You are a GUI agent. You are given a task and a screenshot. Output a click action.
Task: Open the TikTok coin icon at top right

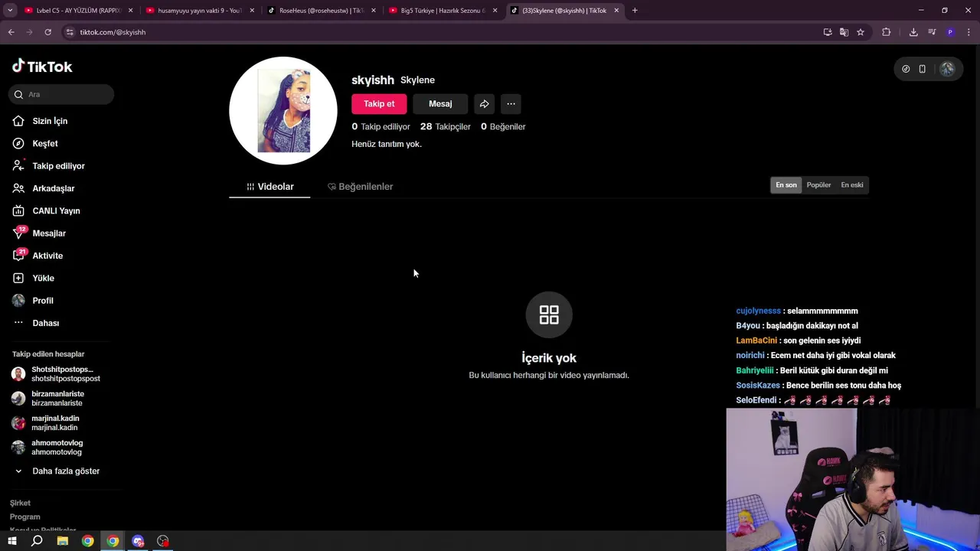[x=906, y=69]
